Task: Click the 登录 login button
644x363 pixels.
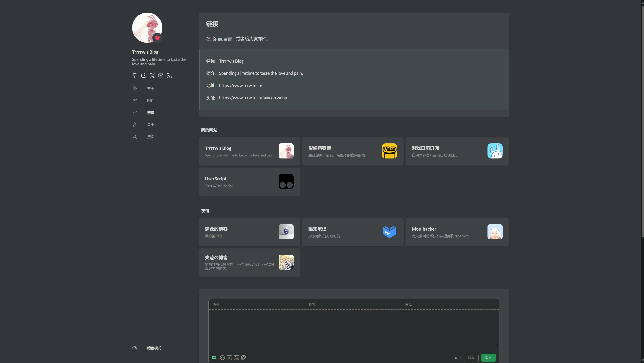Action: point(471,357)
